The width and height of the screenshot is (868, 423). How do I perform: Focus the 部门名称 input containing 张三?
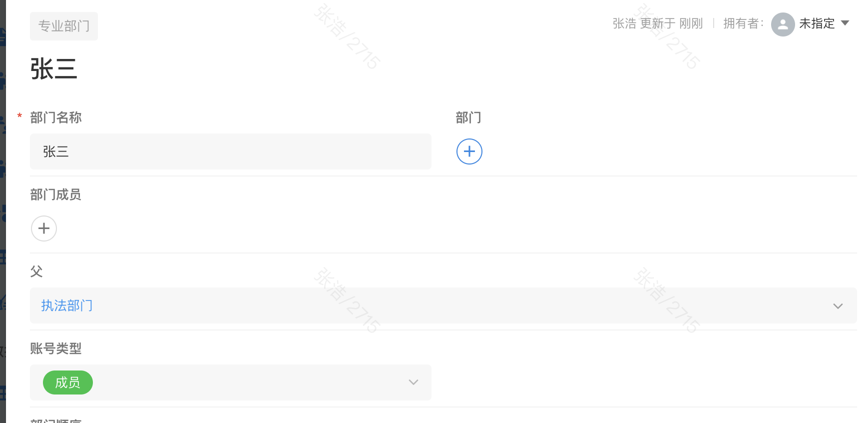click(x=230, y=151)
